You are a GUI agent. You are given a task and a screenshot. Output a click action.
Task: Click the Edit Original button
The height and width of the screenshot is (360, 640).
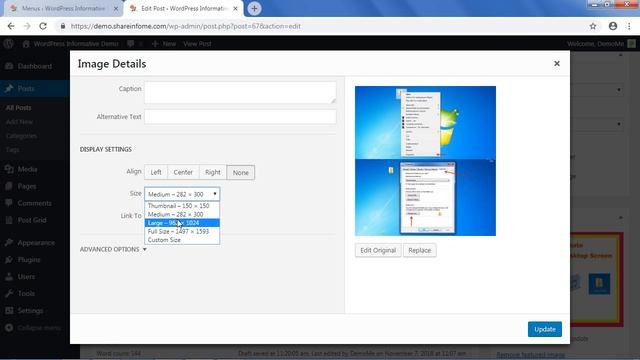tap(378, 250)
